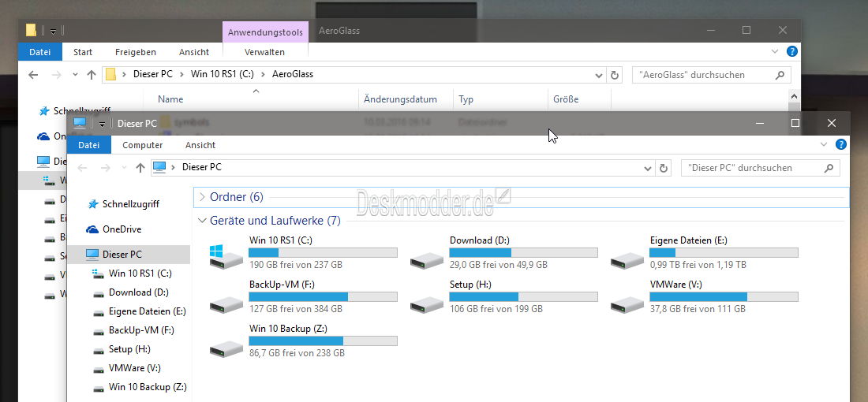Expand the Ordner (6) group
Screen dimensions: 868x402
point(202,197)
